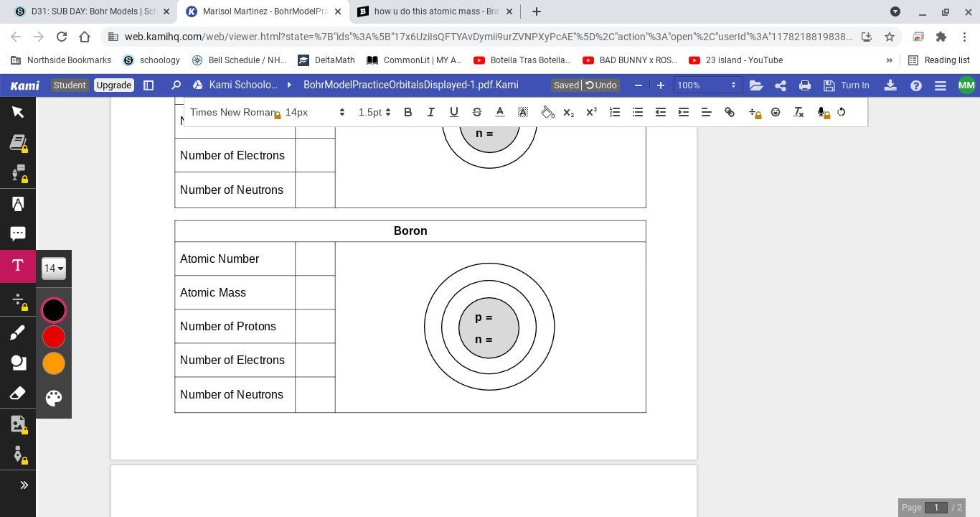Open the locked Dictionary tool
980x517 pixels.
pyautogui.click(x=18, y=143)
